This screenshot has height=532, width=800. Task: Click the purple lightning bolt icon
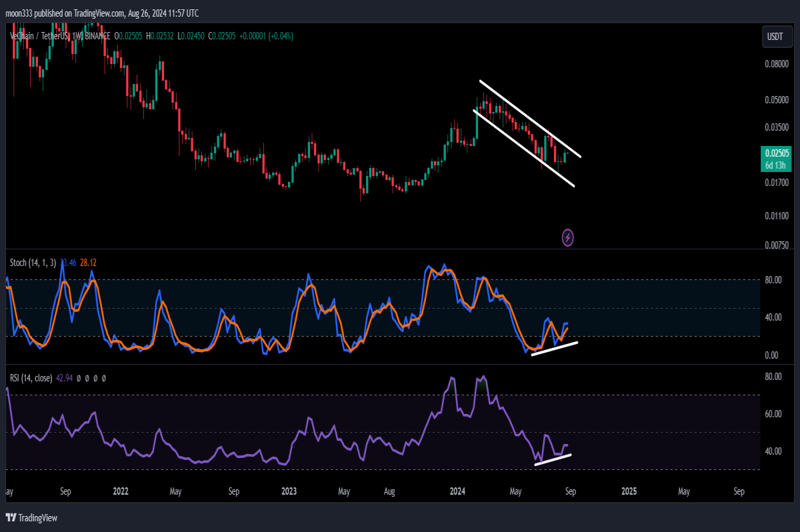point(568,237)
